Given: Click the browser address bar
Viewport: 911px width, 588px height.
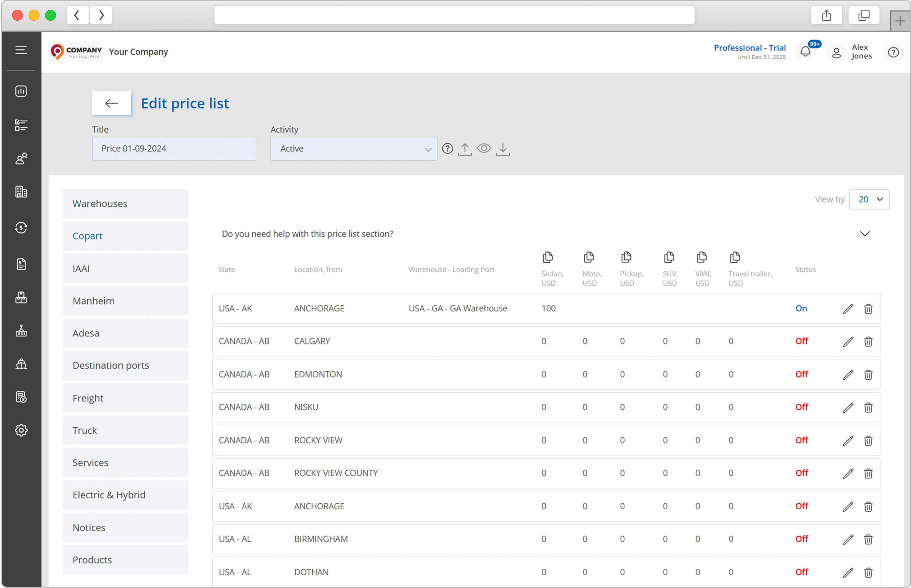Looking at the screenshot, I should (454, 15).
